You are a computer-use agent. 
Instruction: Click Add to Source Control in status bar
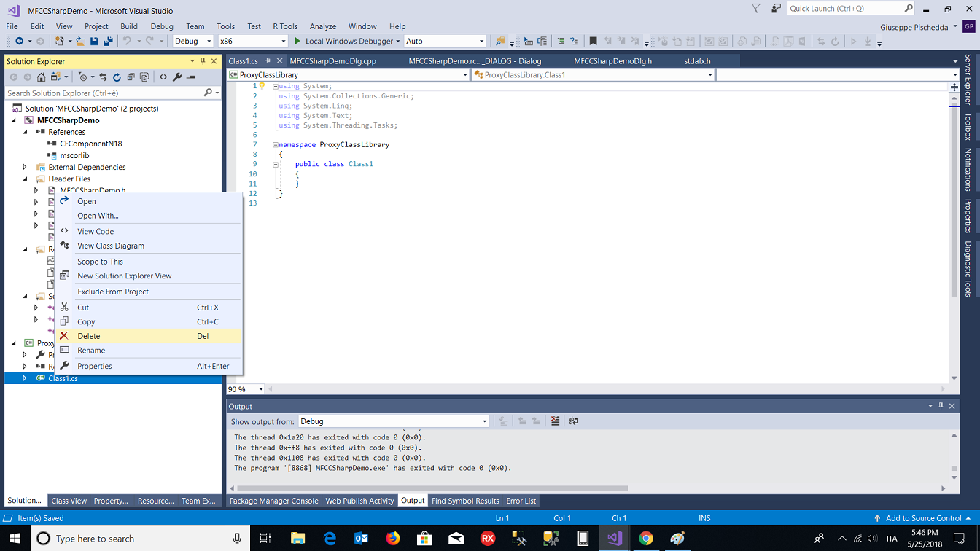click(922, 518)
